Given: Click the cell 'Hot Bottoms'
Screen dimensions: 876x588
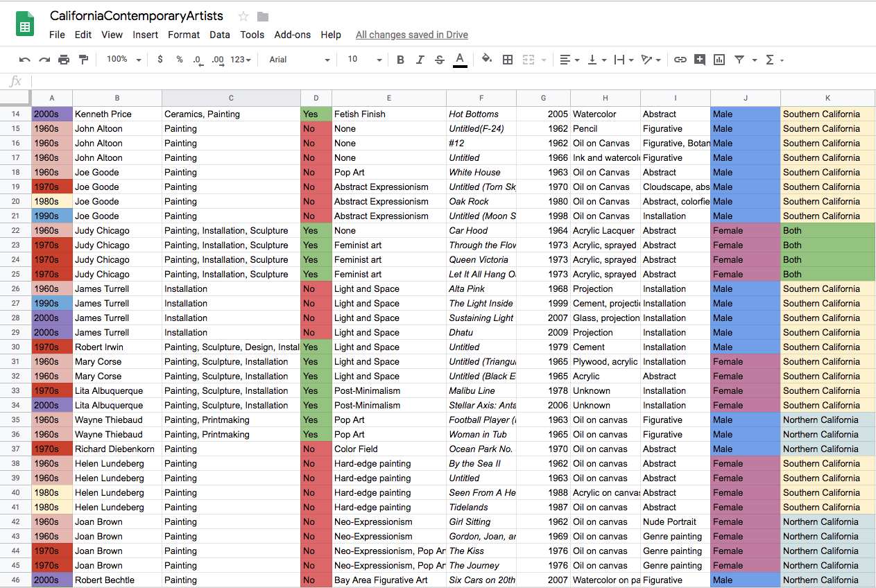Looking at the screenshot, I should coord(481,114).
